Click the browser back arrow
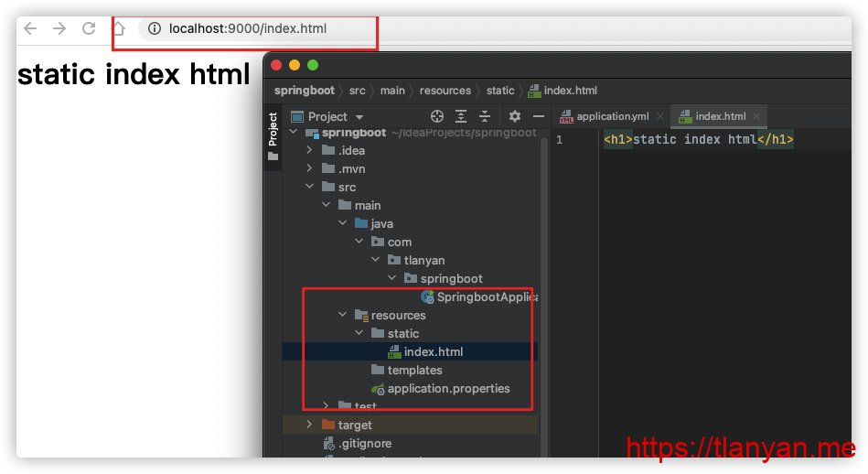This screenshot has width=868, height=474. coord(30,28)
